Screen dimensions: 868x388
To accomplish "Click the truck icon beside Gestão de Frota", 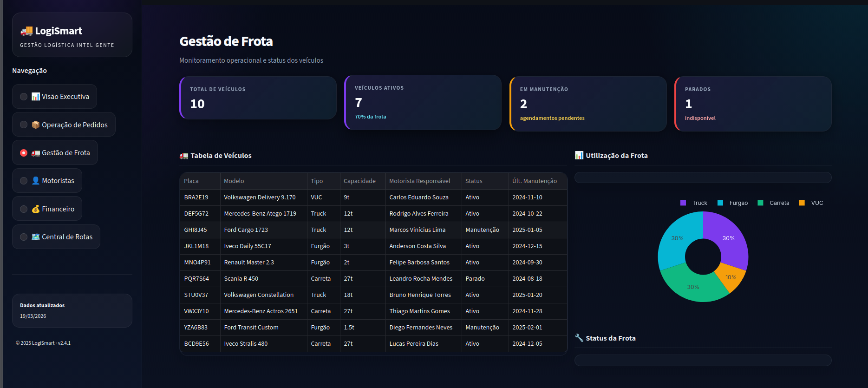I will point(36,153).
